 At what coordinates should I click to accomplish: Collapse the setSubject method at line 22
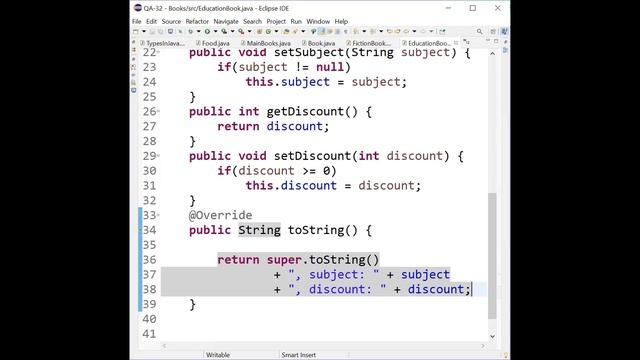(158, 52)
